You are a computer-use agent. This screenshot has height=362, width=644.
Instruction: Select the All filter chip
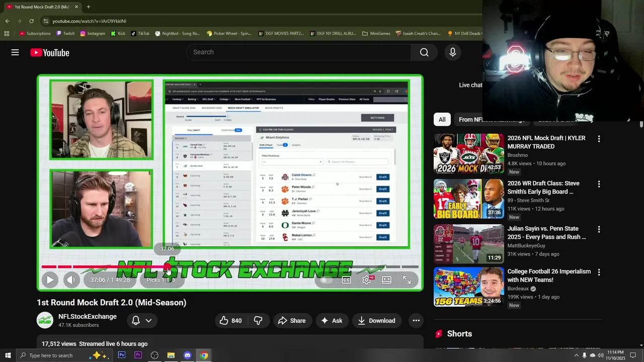click(442, 120)
